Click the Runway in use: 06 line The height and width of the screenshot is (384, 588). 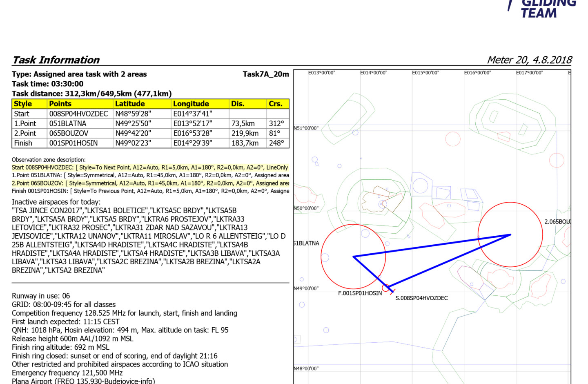pos(41,296)
